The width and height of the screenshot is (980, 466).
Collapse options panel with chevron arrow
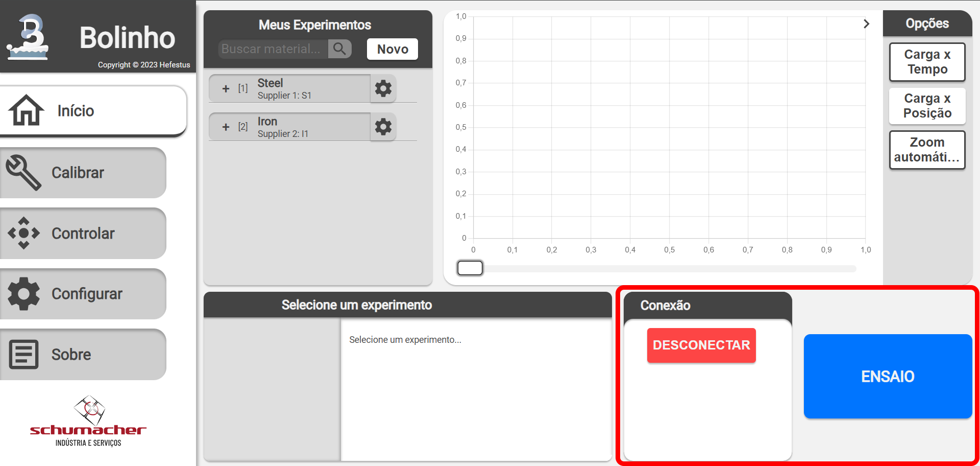866,24
